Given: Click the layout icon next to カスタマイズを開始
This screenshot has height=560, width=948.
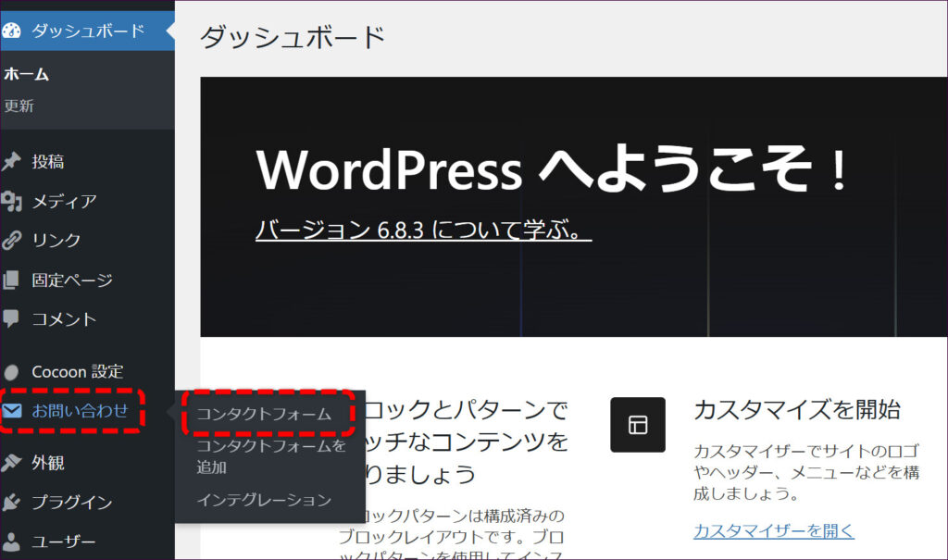Looking at the screenshot, I should pos(638,425).
